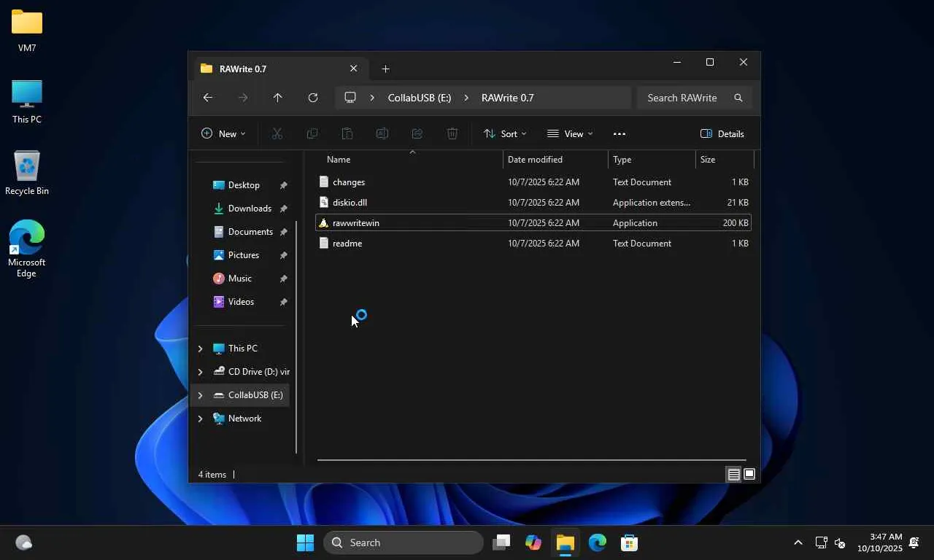The height and width of the screenshot is (560, 934).
Task: Expand Network in navigation pane
Action: tap(200, 419)
